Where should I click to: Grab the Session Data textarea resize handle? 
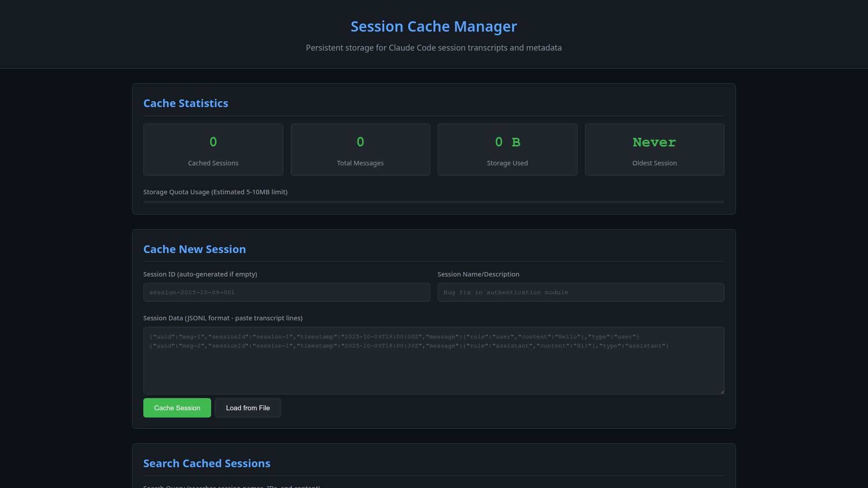coord(722,392)
